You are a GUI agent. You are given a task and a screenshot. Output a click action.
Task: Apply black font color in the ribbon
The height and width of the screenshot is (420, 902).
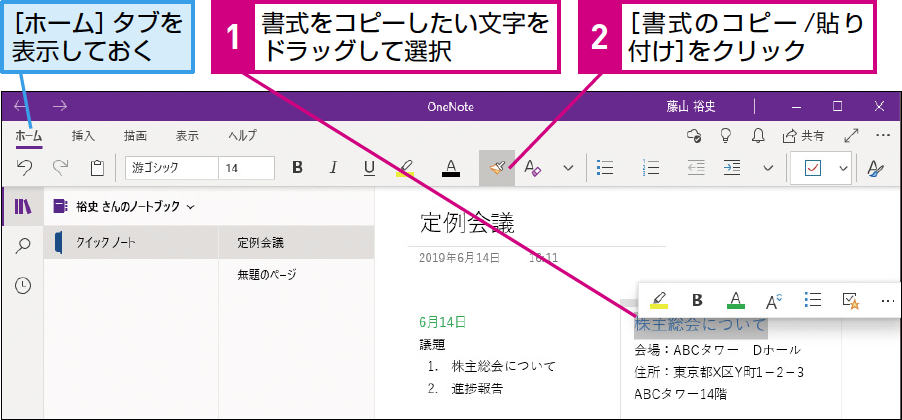(x=451, y=168)
